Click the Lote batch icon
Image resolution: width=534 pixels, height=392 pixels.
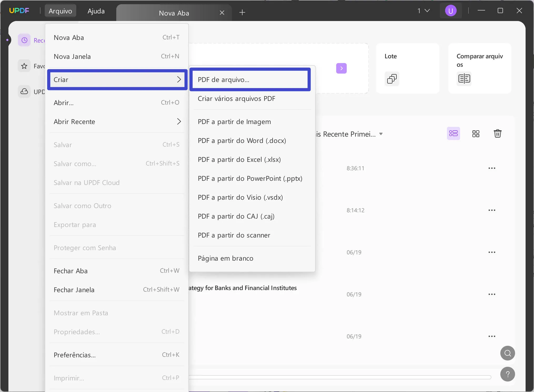tap(392, 79)
